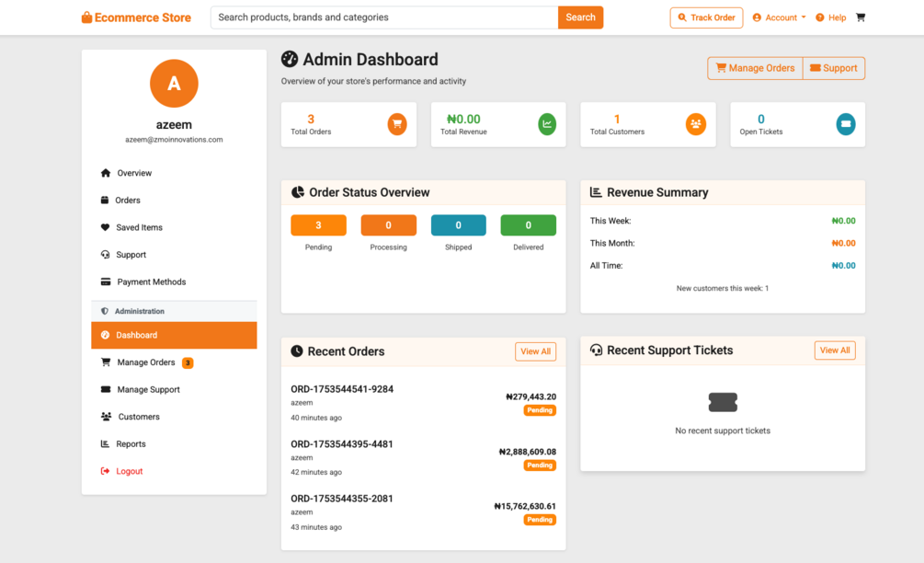924x563 pixels.
Task: Click the Ecommerce Store bag logo
Action: [86, 17]
